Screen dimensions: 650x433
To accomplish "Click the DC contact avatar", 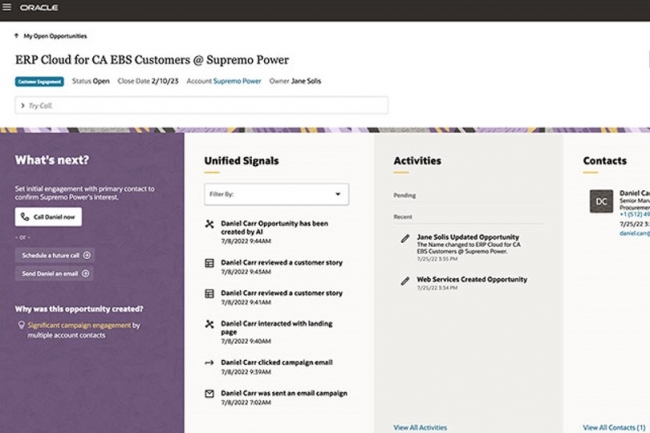I will tap(601, 201).
